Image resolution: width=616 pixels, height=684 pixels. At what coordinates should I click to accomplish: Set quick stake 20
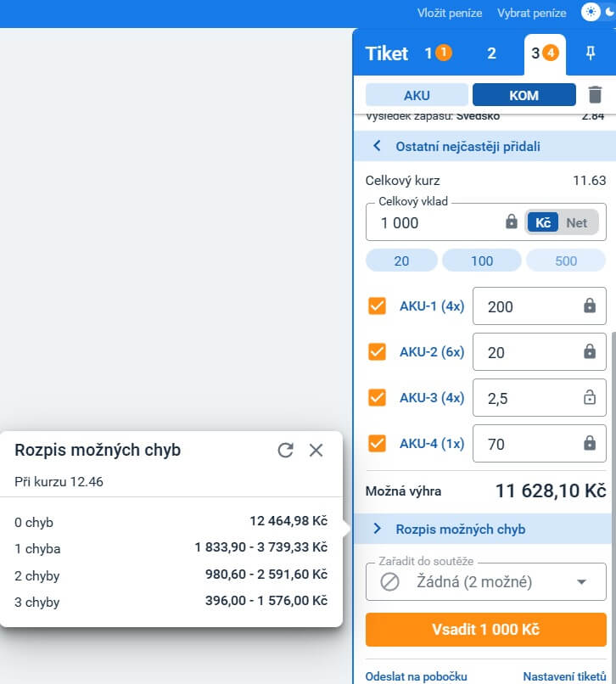[401, 261]
